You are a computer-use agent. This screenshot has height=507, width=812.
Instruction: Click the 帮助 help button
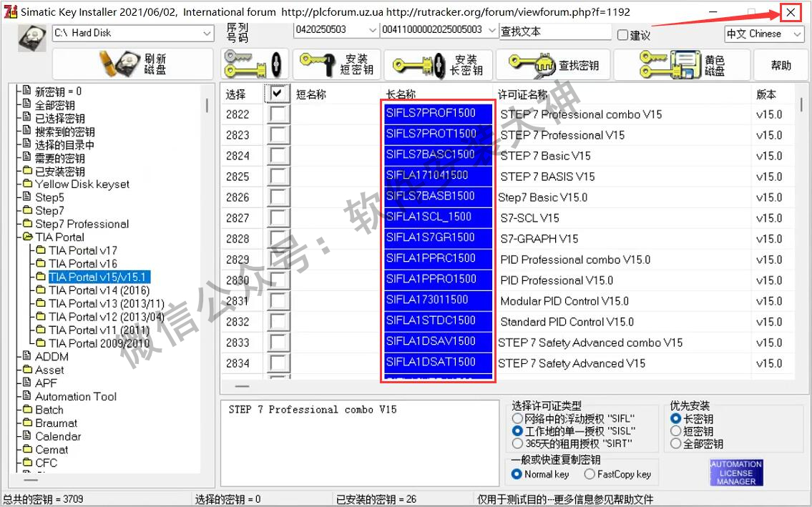[781, 65]
